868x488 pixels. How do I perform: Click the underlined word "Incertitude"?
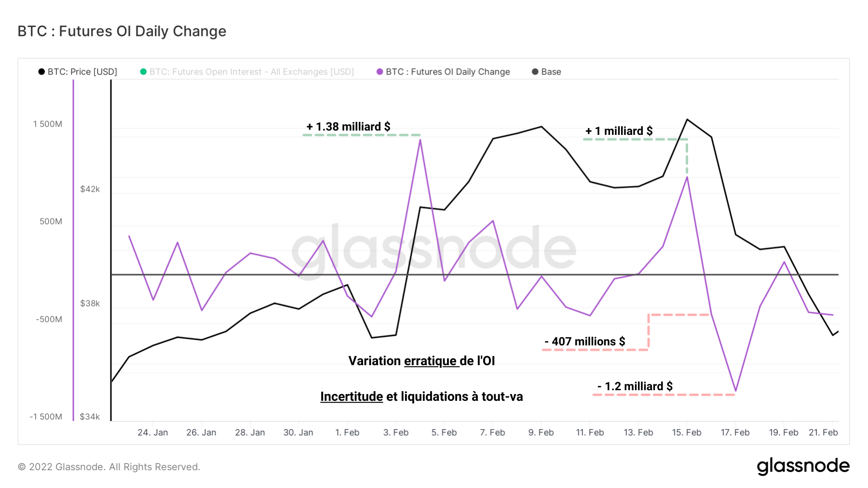pos(352,396)
